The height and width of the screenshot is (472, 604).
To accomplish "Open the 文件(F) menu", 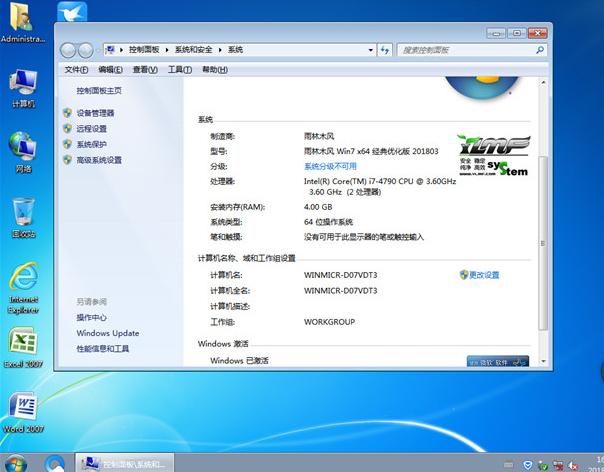I will point(77,70).
